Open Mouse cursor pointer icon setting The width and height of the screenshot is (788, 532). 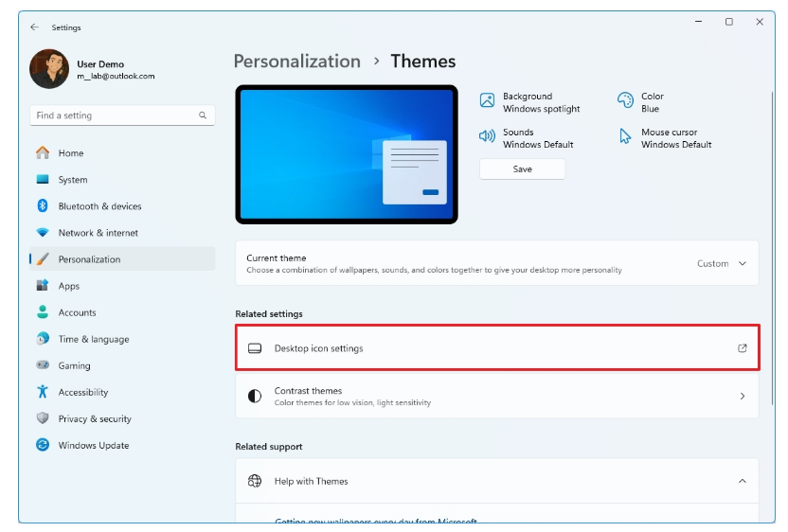(625, 136)
